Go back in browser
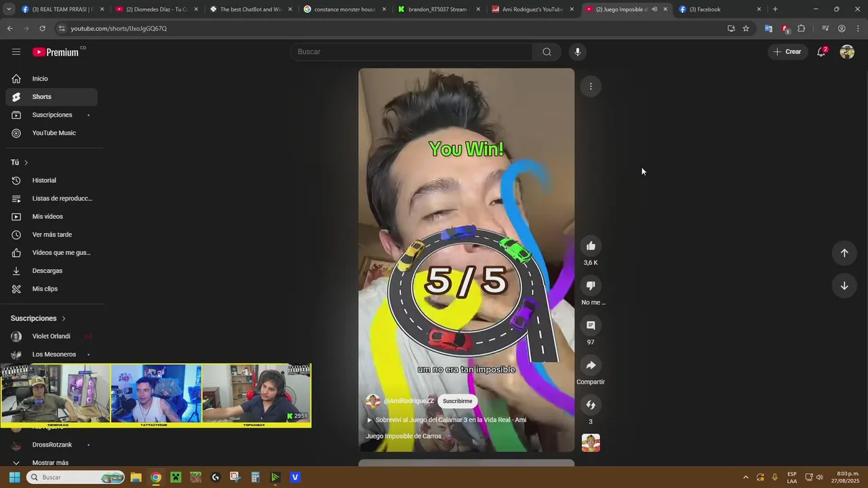 (9, 28)
